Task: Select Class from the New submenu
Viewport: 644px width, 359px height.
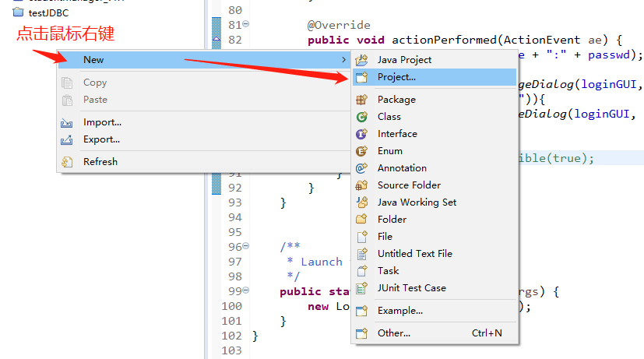Action: click(435, 117)
